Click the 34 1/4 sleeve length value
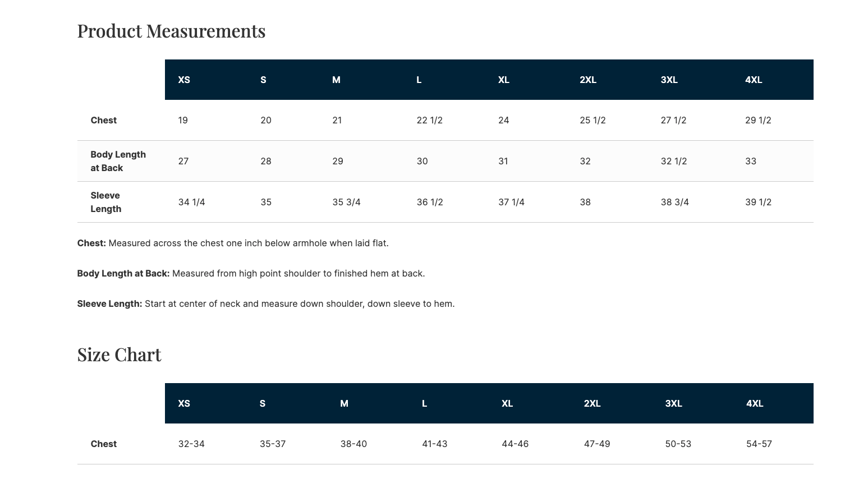The width and height of the screenshot is (868, 488). (x=191, y=202)
